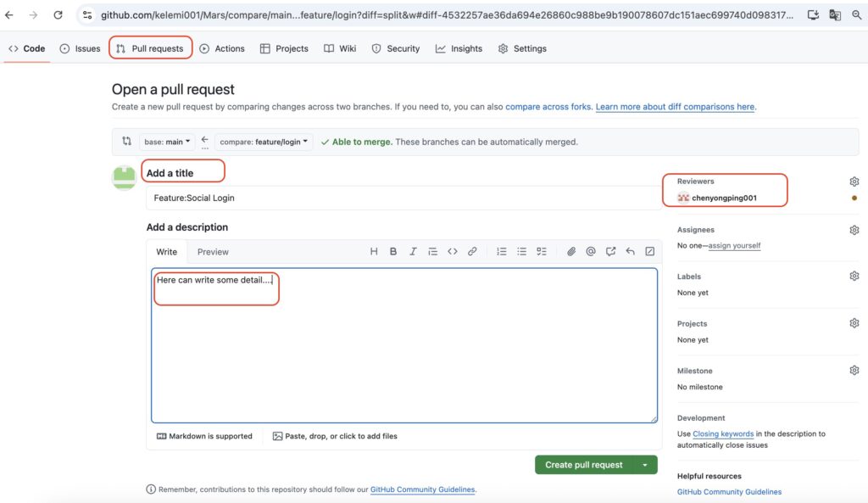Click the Heading formatting icon
Image resolution: width=868 pixels, height=503 pixels.
374,252
